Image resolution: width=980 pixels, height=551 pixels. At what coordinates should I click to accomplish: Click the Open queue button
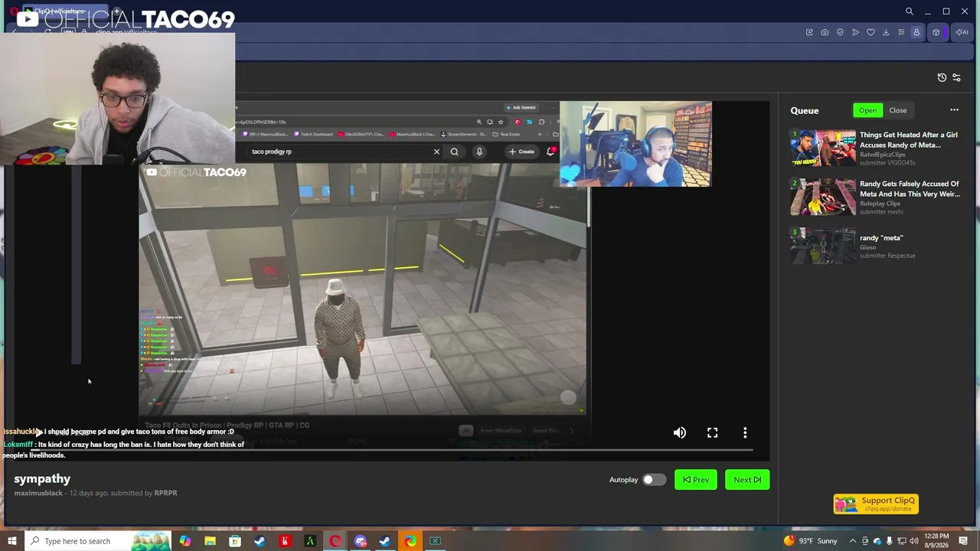click(867, 110)
